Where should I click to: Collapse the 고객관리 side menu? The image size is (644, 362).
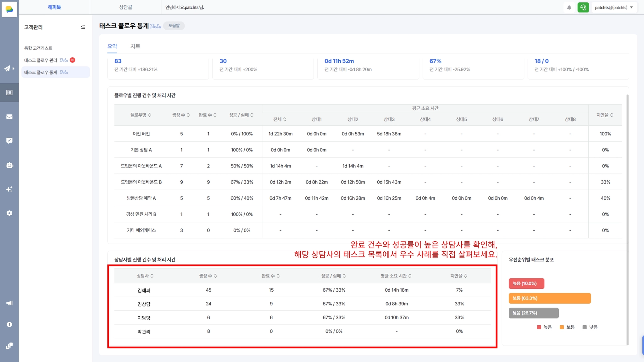(x=83, y=27)
